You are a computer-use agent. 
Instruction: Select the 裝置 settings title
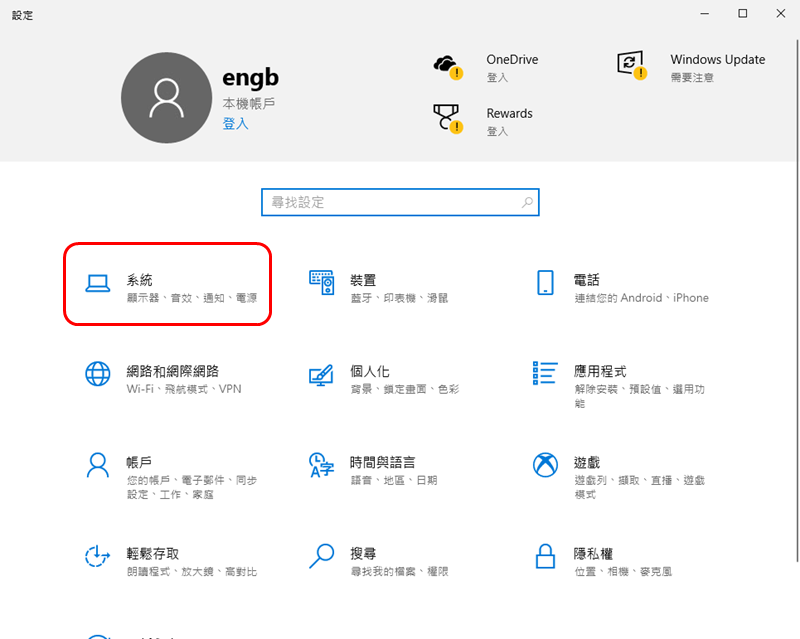363,280
